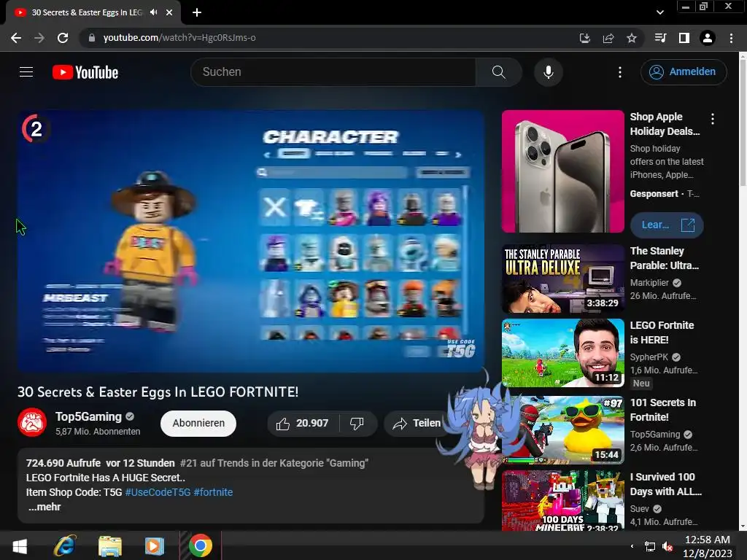The image size is (747, 560).
Task: Open Chrome media control icon
Action: pyautogui.click(x=660, y=38)
